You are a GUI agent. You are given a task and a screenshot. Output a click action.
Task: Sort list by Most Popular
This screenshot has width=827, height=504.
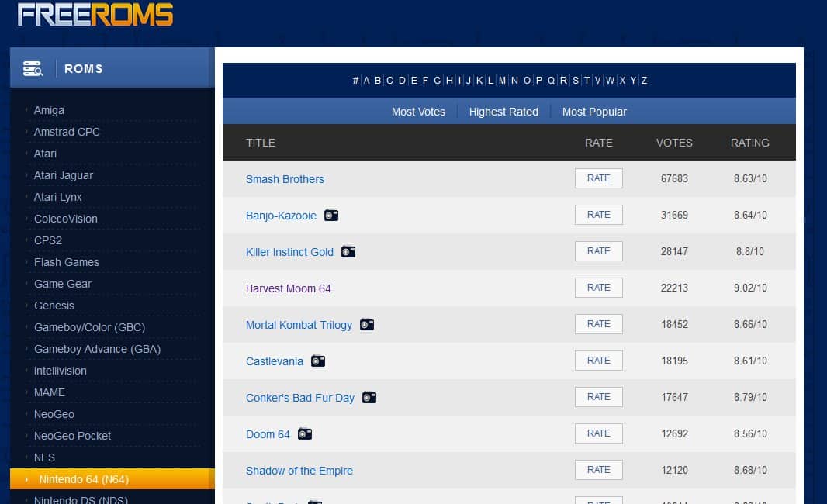[594, 112]
